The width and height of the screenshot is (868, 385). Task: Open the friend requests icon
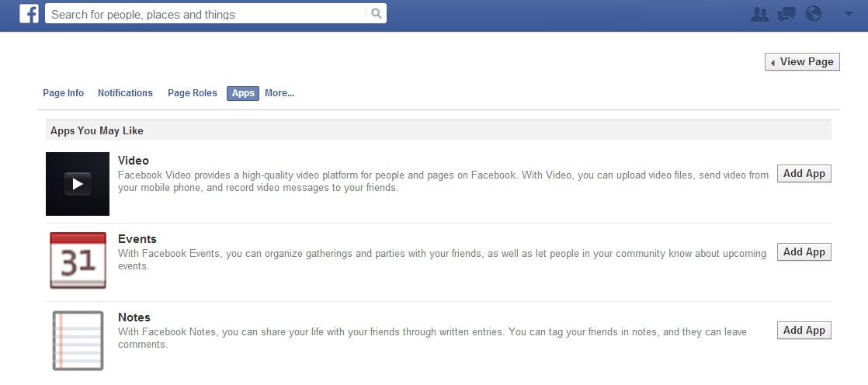click(x=760, y=15)
